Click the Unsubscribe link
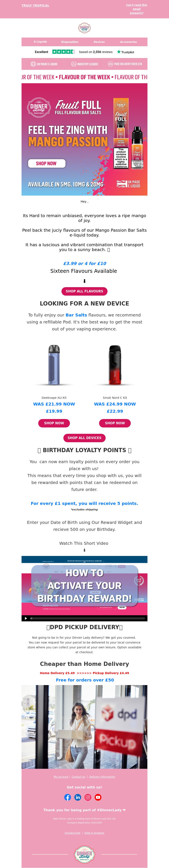This screenshot has width=169, height=868. [72, 833]
